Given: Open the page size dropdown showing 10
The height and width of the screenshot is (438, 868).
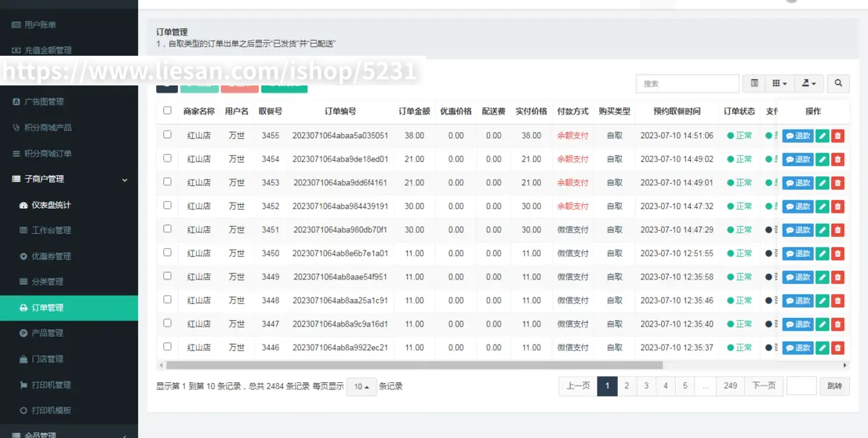Looking at the screenshot, I should point(362,387).
